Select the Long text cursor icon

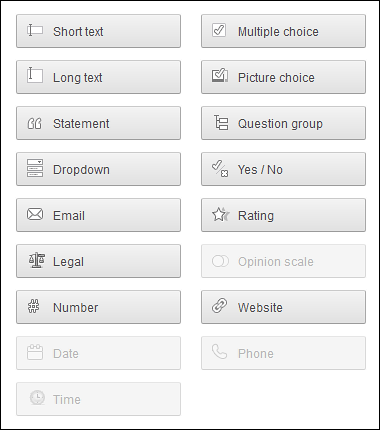[x=35, y=75]
